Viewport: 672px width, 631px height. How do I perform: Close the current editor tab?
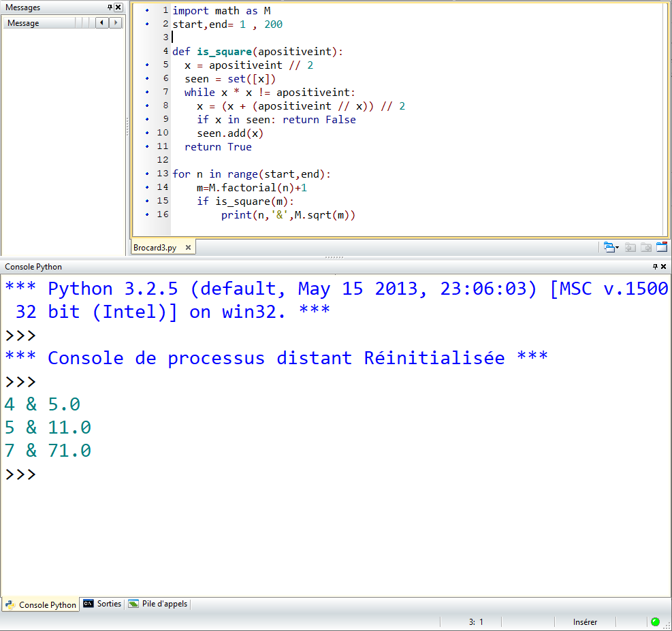[x=661, y=247]
